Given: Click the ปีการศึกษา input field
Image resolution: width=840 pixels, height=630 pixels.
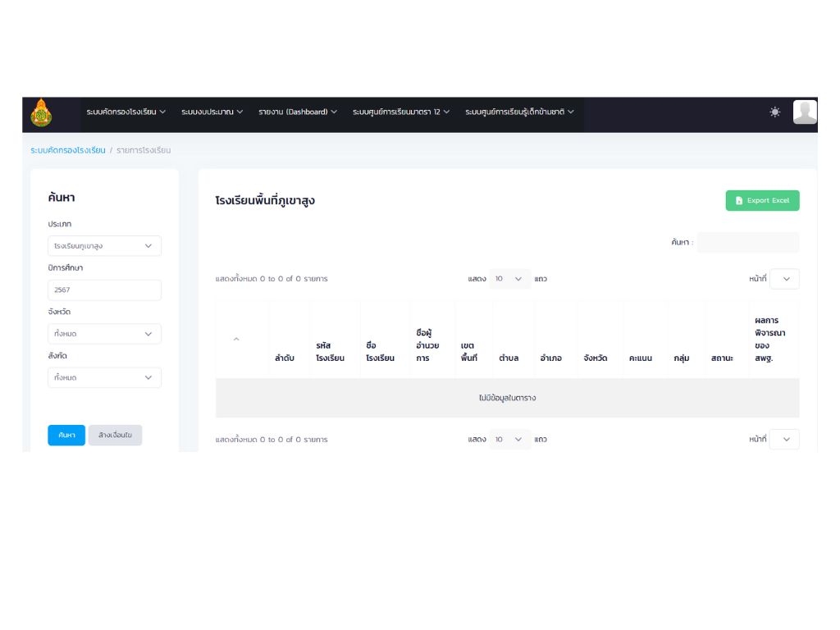Looking at the screenshot, I should click(x=104, y=290).
